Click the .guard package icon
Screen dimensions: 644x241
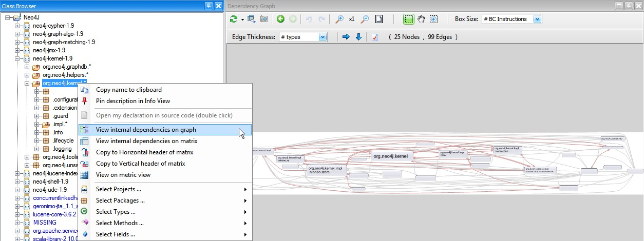46,116
